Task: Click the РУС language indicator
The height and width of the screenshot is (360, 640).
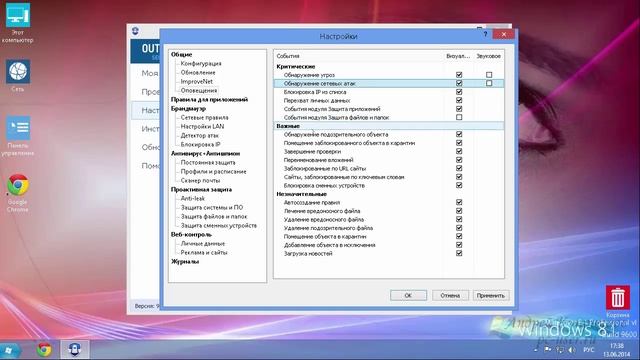Action: click(x=588, y=350)
